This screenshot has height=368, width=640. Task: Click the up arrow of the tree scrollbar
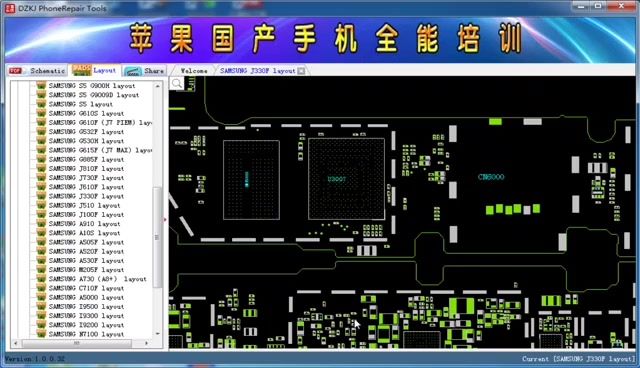point(158,86)
